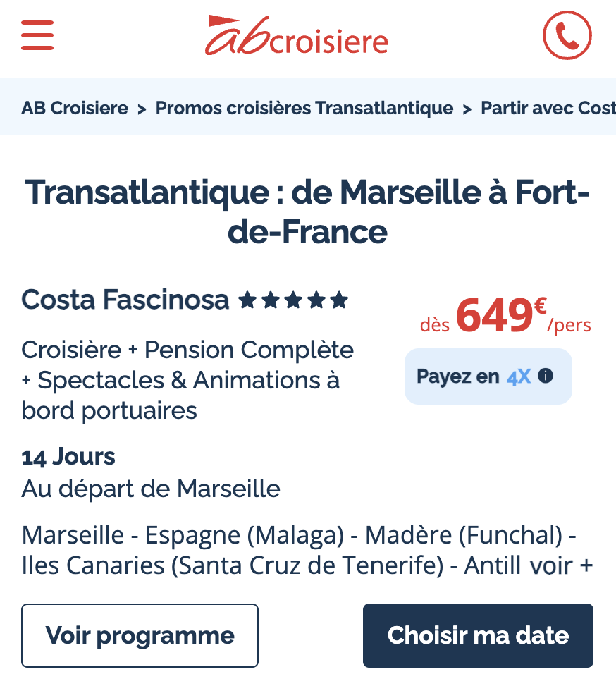This screenshot has width=616, height=698.
Task: Open Partir avec Costa breadcrumb
Action: 548,108
